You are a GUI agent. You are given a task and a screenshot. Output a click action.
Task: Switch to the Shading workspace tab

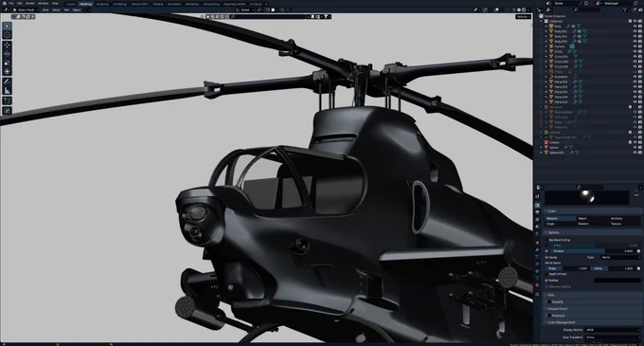158,4
